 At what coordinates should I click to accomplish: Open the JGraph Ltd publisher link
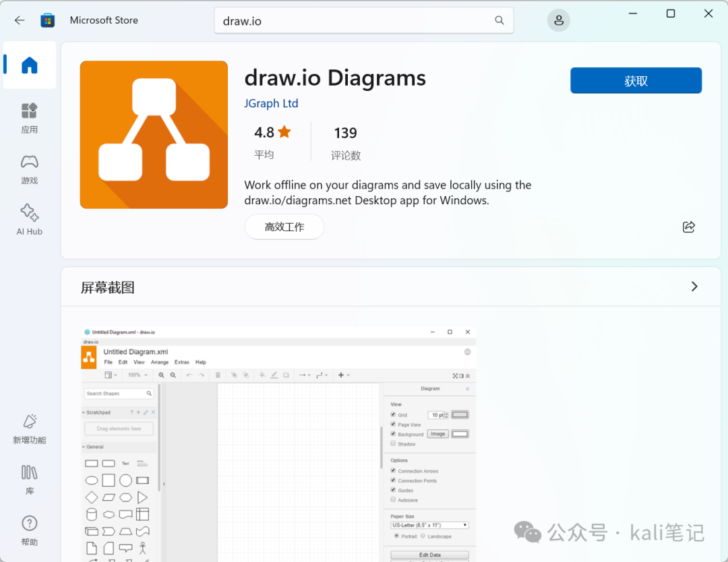(271, 103)
